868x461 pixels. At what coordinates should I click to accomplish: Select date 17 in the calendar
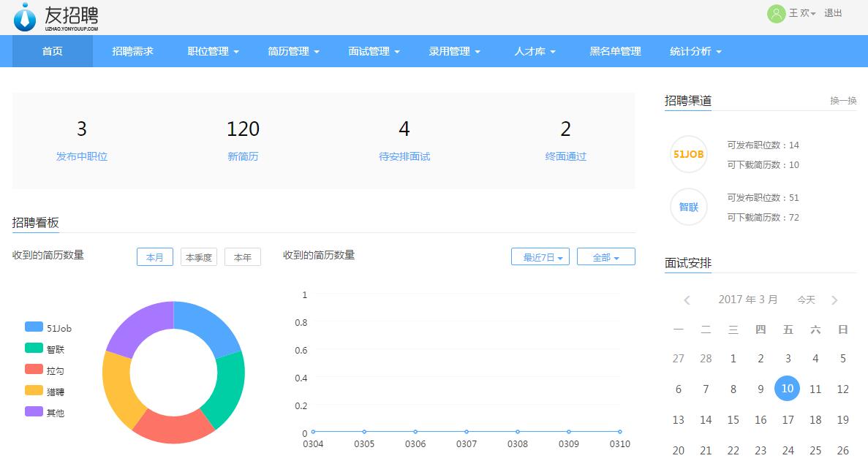pos(788,420)
